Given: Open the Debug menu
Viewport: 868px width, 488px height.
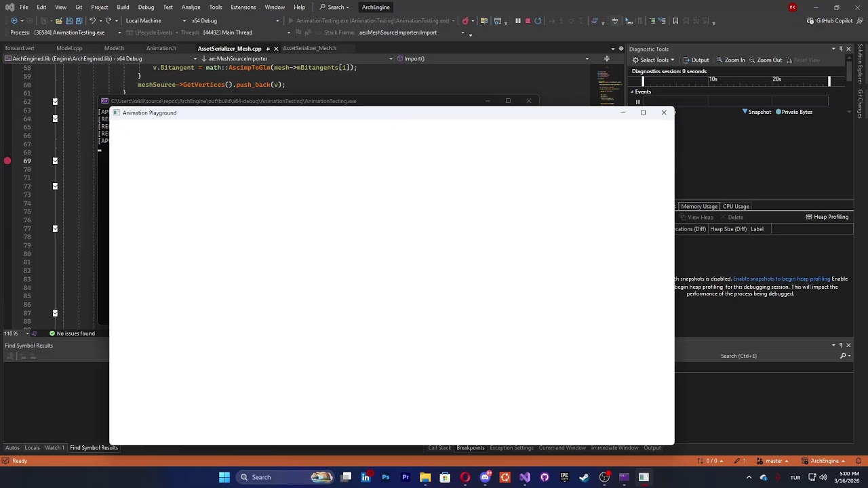Looking at the screenshot, I should point(146,7).
